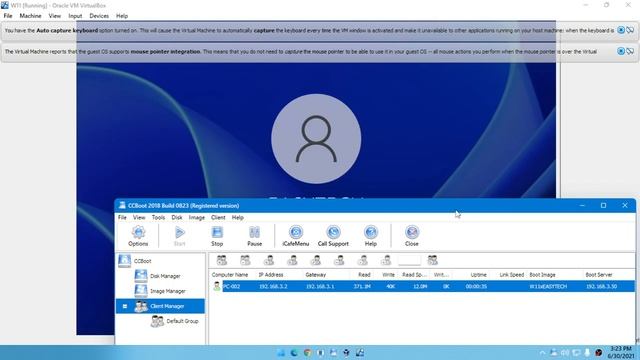Click the grayed-out Start toolbar icon

(180, 236)
